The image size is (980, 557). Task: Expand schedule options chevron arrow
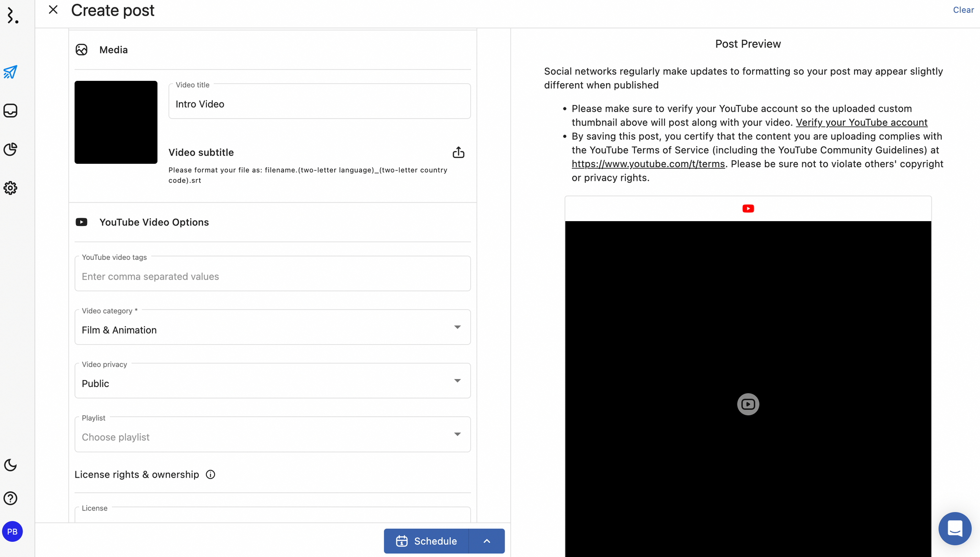[x=487, y=541]
